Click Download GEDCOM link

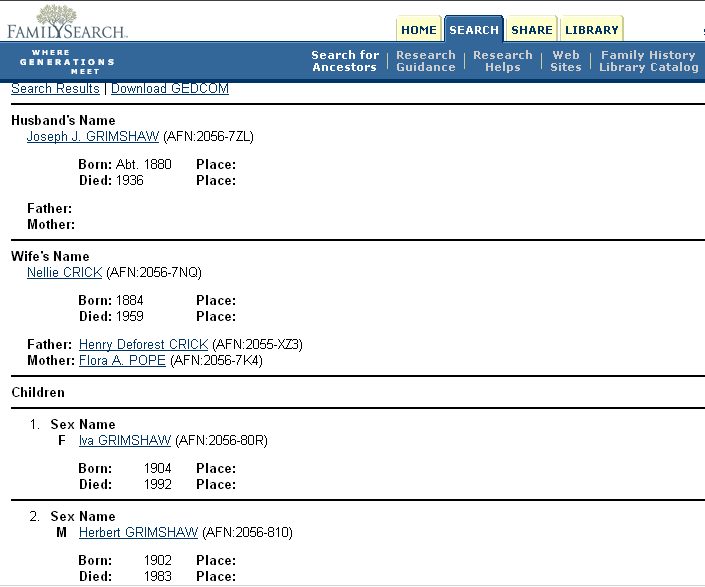(170, 89)
